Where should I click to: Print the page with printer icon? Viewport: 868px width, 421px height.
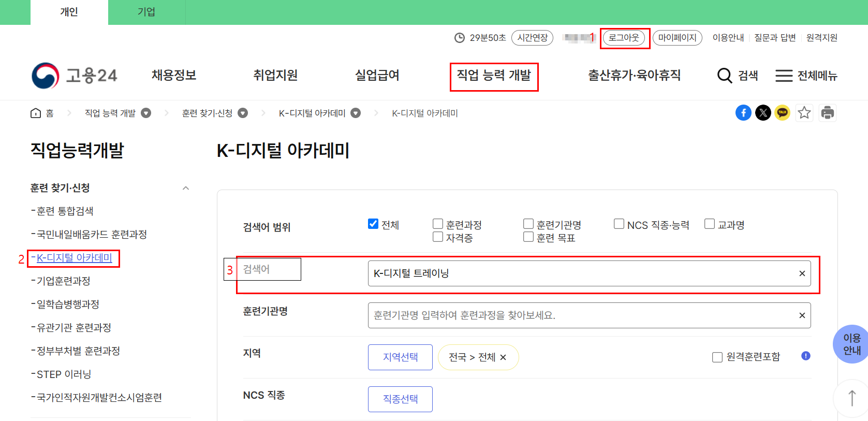pos(828,113)
